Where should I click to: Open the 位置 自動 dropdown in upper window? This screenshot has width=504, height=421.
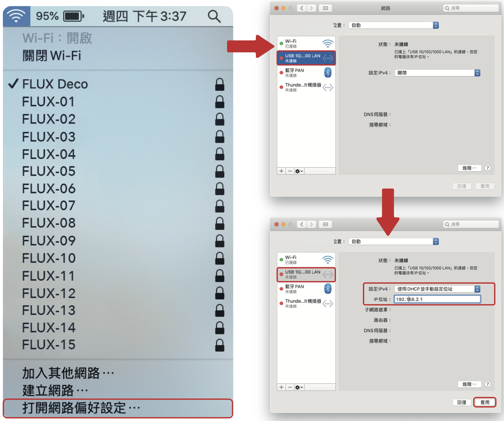394,25
